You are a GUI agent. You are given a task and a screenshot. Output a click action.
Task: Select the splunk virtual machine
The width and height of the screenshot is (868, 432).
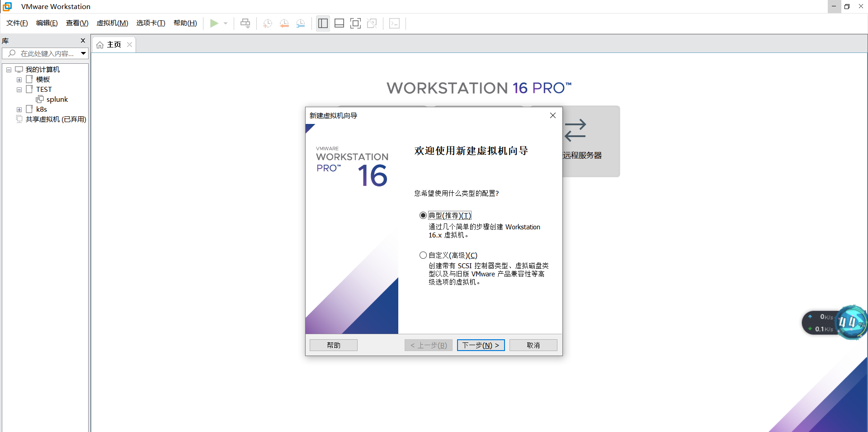[57, 100]
